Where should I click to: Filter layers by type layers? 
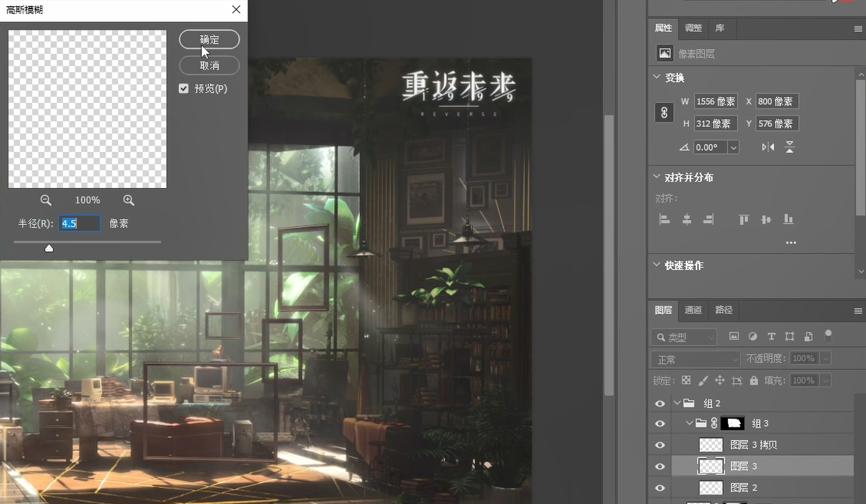pos(772,336)
